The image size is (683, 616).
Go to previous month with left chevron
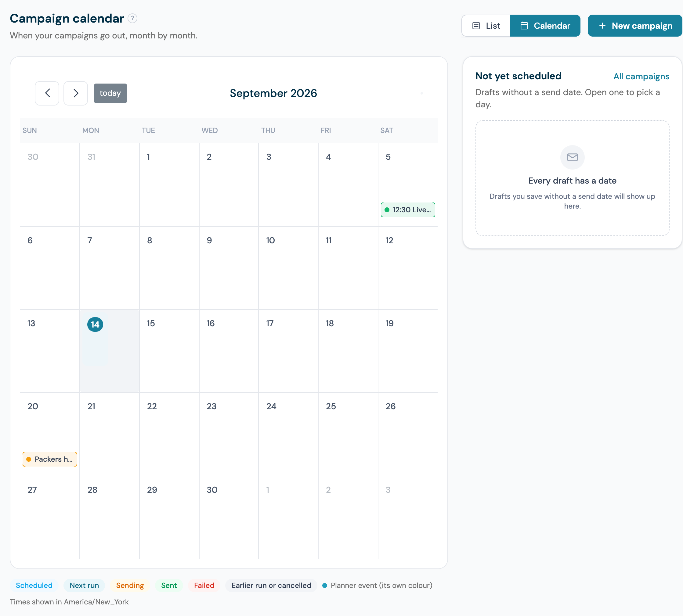47,93
